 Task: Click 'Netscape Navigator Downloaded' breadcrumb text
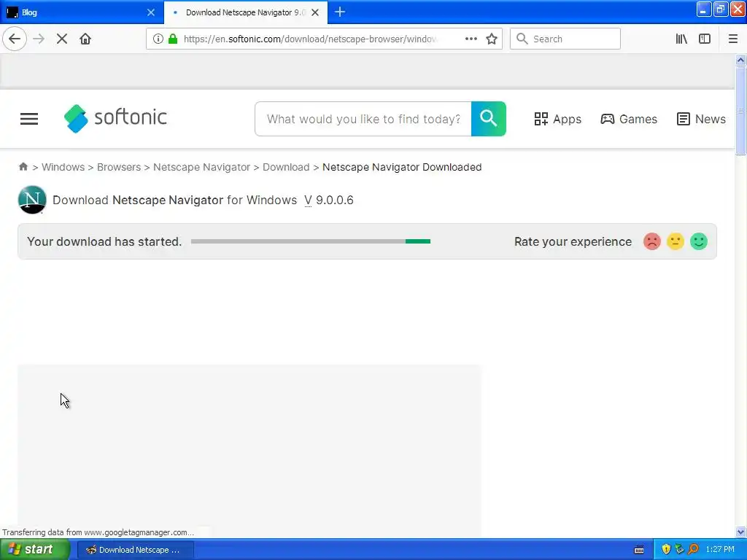(402, 167)
